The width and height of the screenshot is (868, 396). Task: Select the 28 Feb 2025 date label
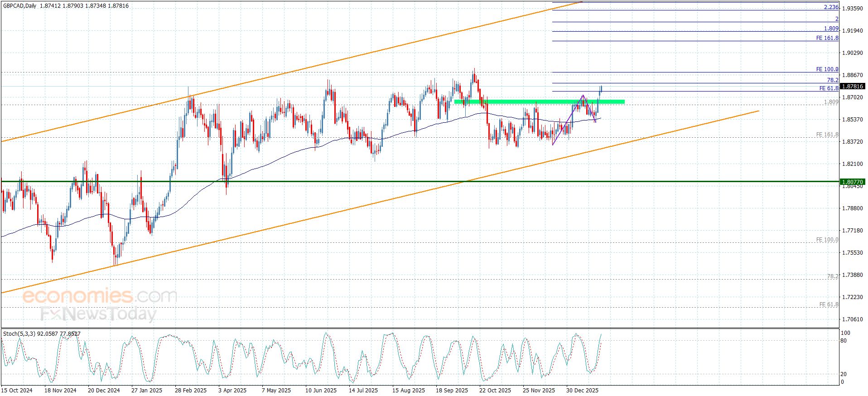(x=190, y=390)
